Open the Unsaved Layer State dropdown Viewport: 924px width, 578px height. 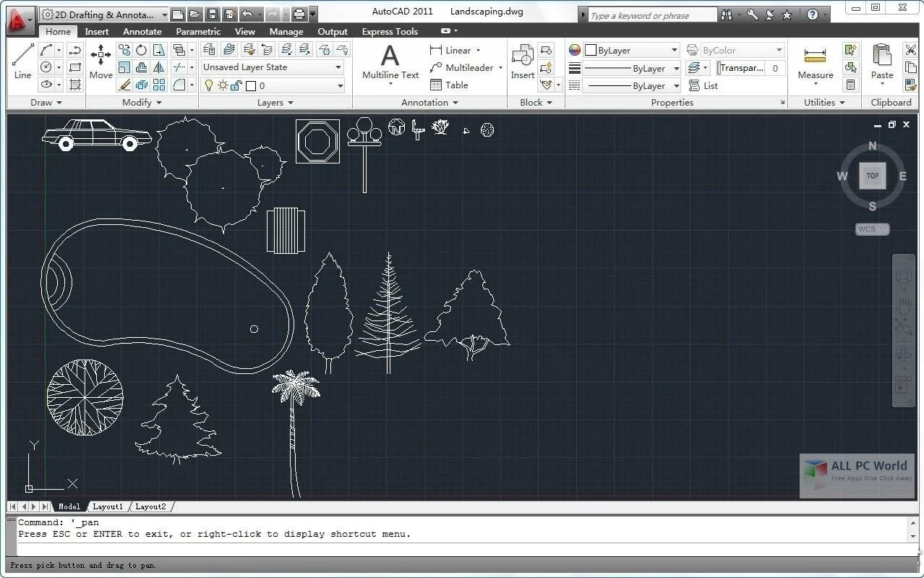(x=273, y=67)
